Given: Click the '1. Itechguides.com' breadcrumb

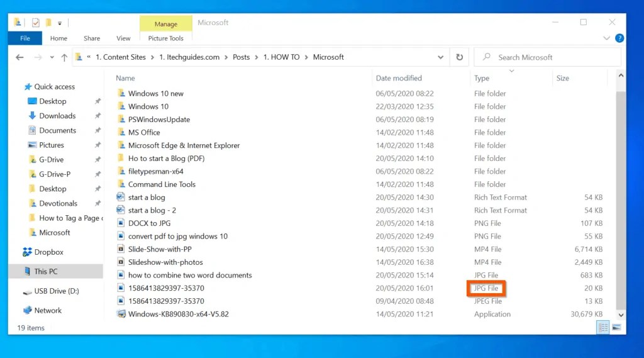Looking at the screenshot, I should click(x=189, y=57).
